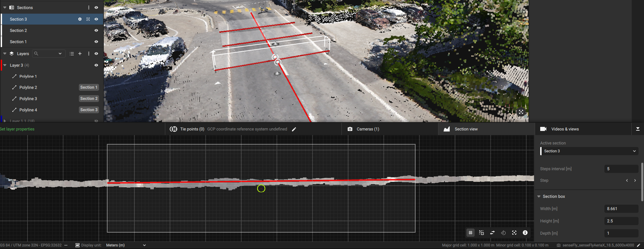Focus view on Section 3 icon
This screenshot has width=644, height=249.
click(88, 19)
